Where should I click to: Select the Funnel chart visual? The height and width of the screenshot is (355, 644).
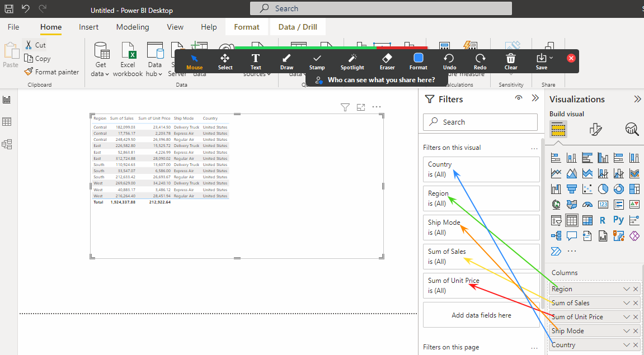(571, 189)
